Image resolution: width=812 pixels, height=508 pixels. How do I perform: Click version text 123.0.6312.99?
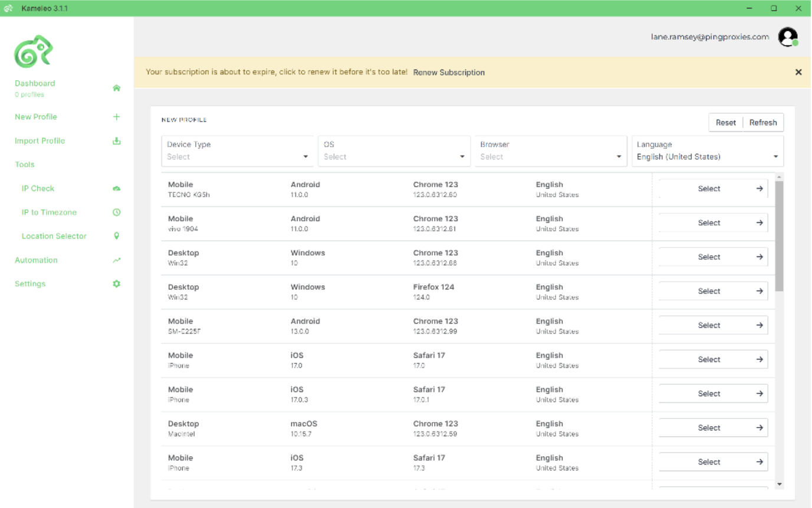point(435,331)
